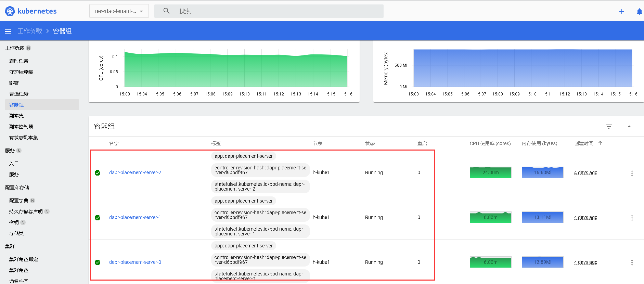Viewport: 644px width, 284px height.
Task: Click 配置和存储 section heading in sidebar
Action: 17,188
